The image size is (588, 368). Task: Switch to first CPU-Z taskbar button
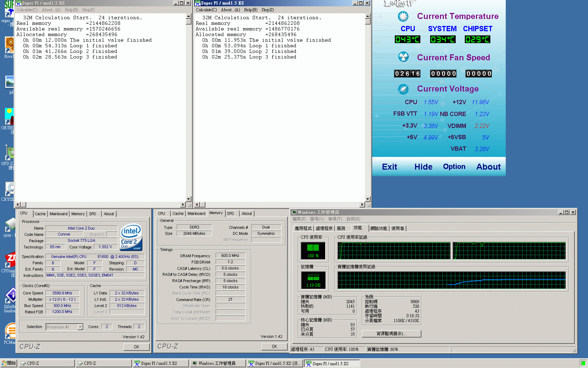click(47, 363)
